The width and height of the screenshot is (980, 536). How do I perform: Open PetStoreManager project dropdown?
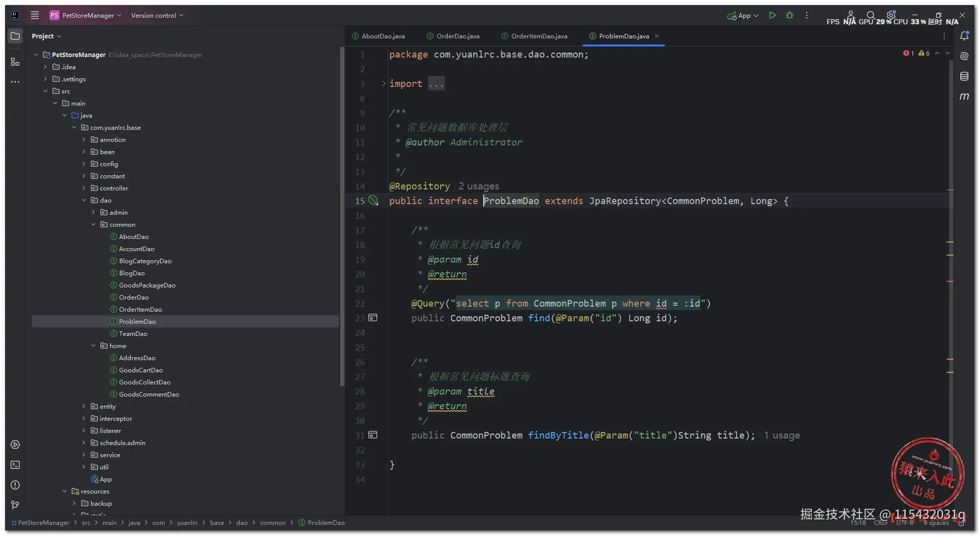pos(86,15)
